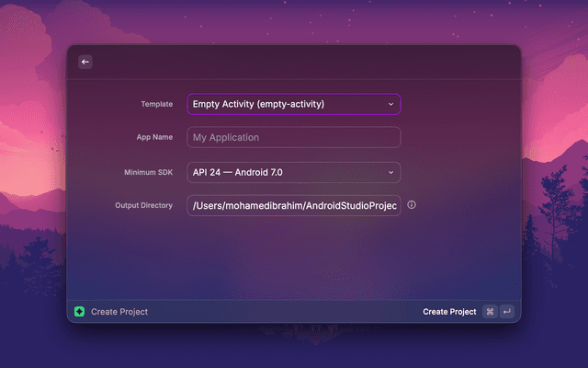This screenshot has height=368, width=588.
Task: Open the Template dropdown
Action: point(294,104)
